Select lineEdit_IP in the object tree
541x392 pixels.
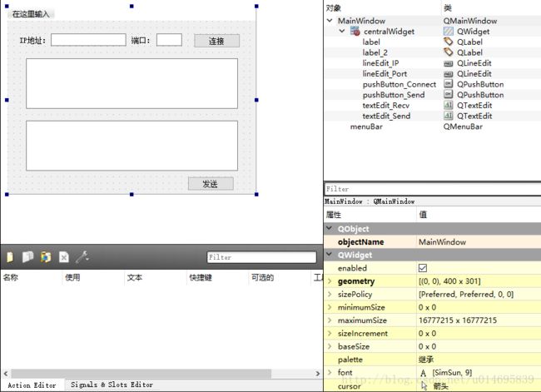pos(380,63)
